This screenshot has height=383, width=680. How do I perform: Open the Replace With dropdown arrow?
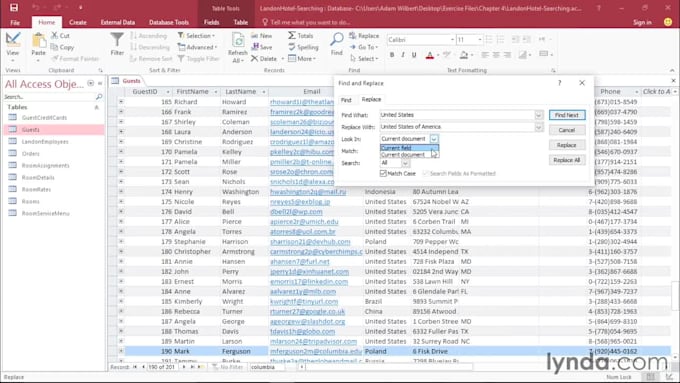point(538,127)
